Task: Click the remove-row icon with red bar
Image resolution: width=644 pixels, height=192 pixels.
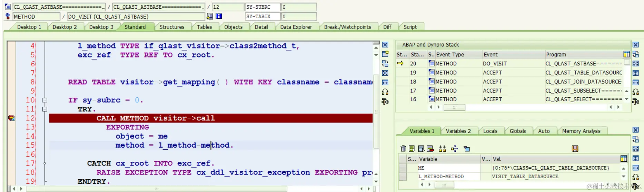Action: point(430,149)
